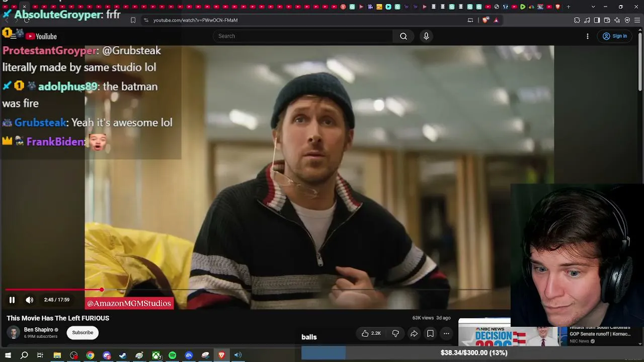Click the @AmazonMGMStudios red label
The width and height of the screenshot is (644, 362).
(x=129, y=303)
